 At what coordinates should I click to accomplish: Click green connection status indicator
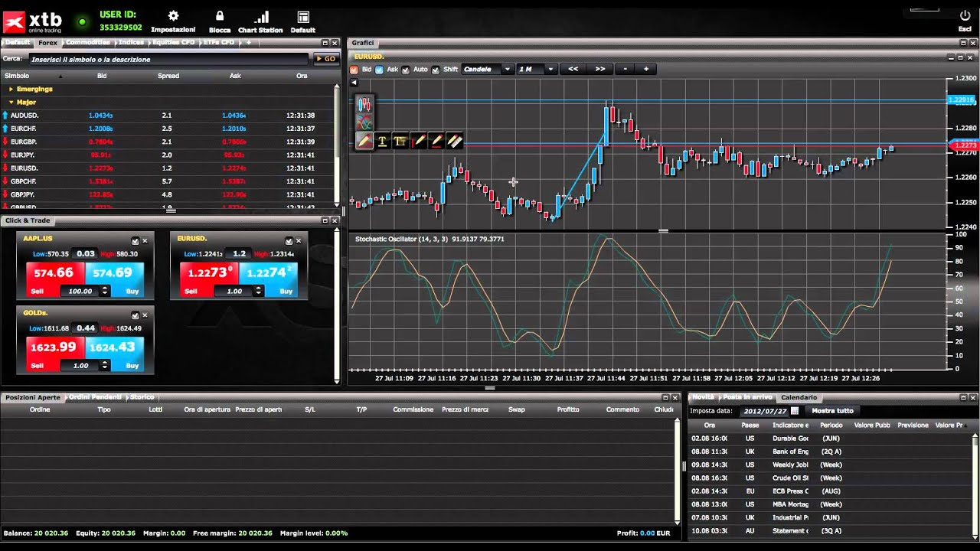pos(83,21)
